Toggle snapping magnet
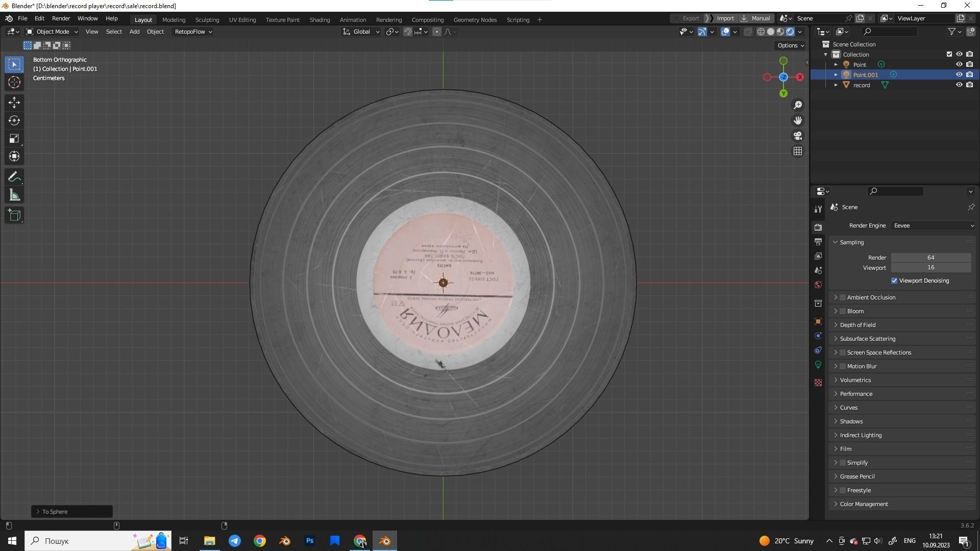The image size is (980, 551). pos(408,32)
